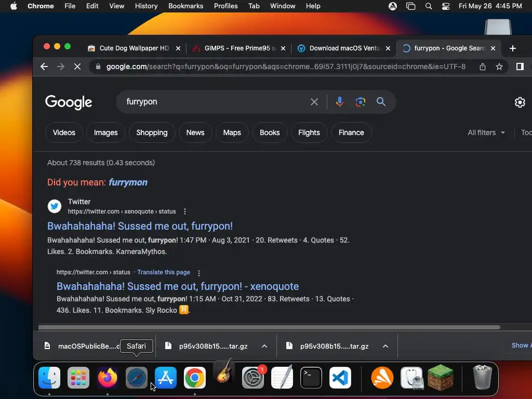Open options for second p95v308b15 download
The height and width of the screenshot is (399, 532).
(385, 346)
